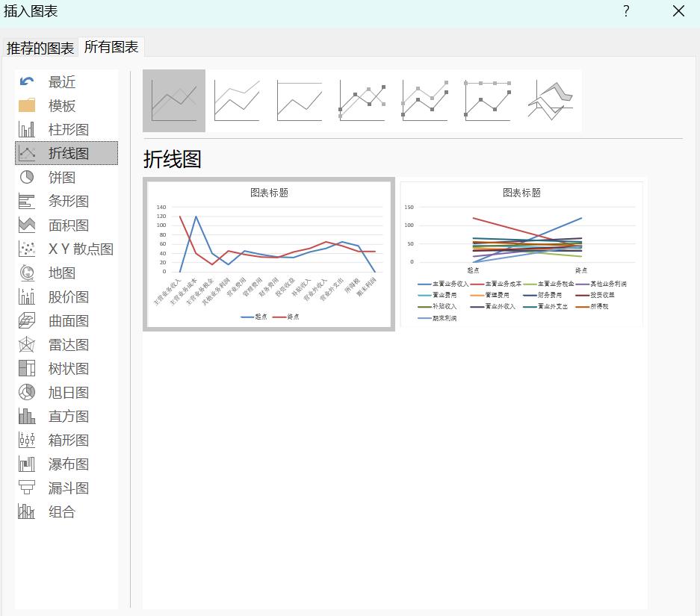Screen dimensions: 700x616
Task: Choose line with markers subtype icon
Action: [x=362, y=100]
